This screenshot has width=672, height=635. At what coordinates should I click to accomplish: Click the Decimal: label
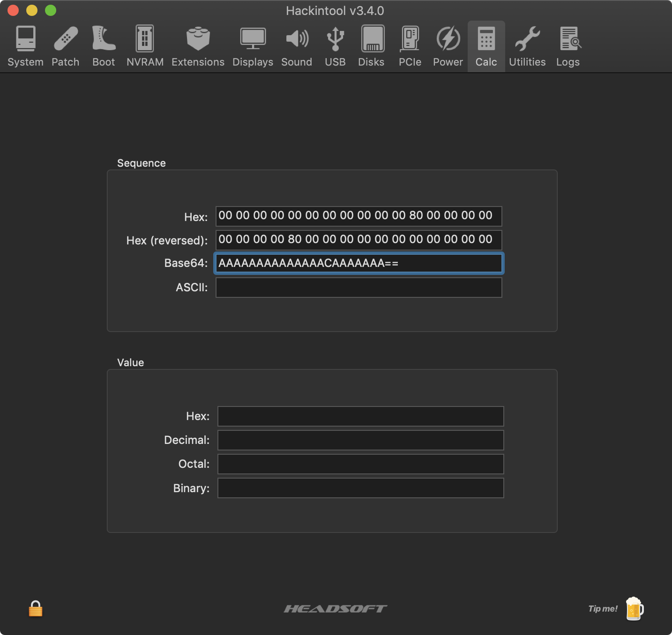[187, 440]
